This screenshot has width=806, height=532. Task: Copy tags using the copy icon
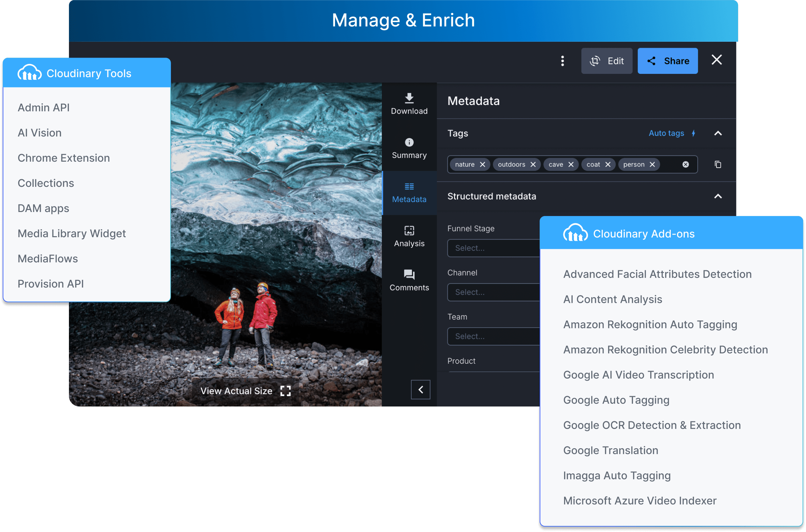tap(718, 165)
